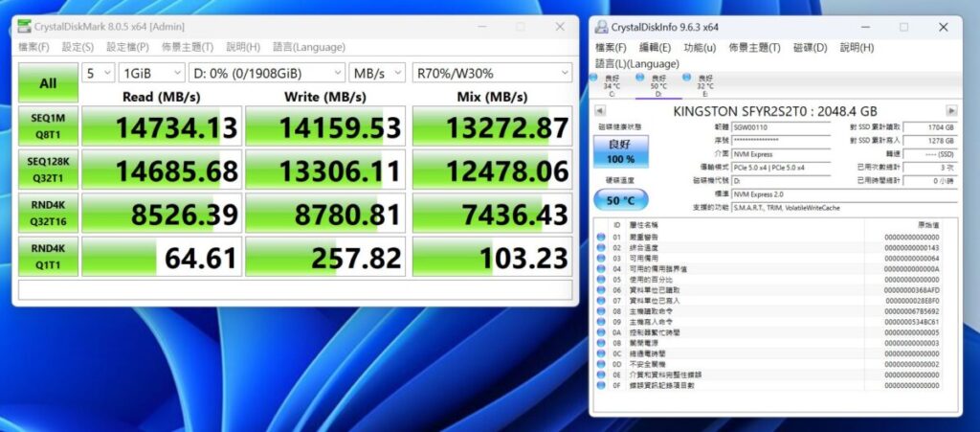This screenshot has height=432, width=980.
Task: Open 語言(L)(Language) menu in CrystalDiskInfo
Action: (x=636, y=64)
